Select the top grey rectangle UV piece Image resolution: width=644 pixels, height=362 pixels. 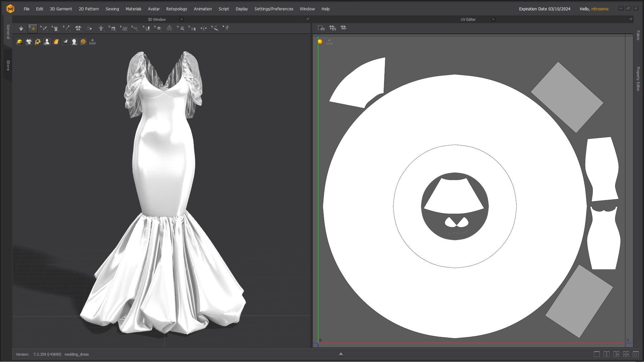(567, 97)
